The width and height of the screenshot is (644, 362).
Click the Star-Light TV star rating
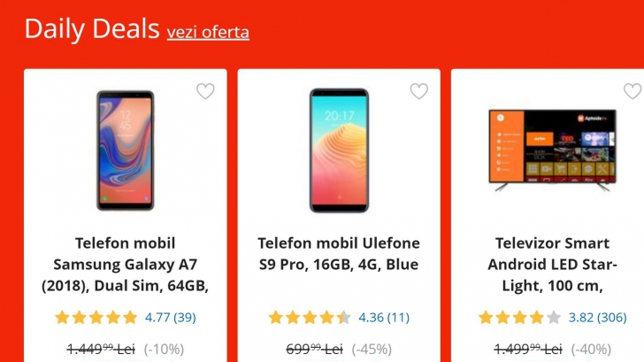[x=520, y=317]
